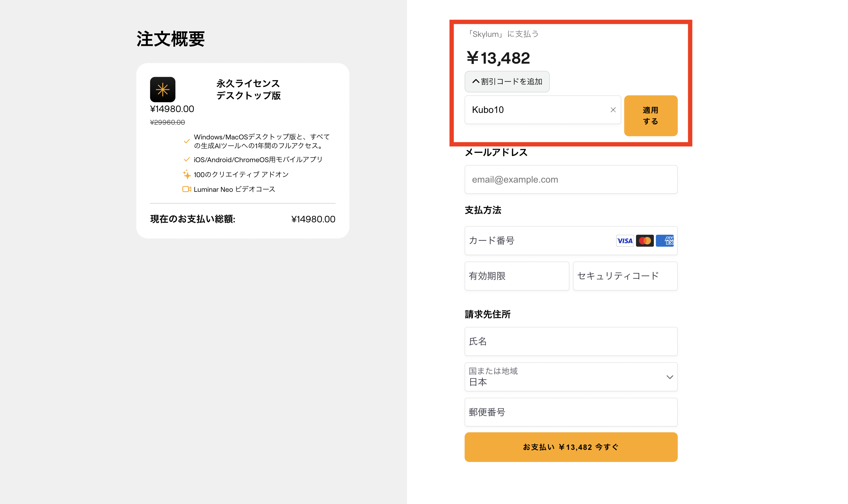Click the 請求先住所 heading
The width and height of the screenshot is (848, 504).
(x=487, y=314)
